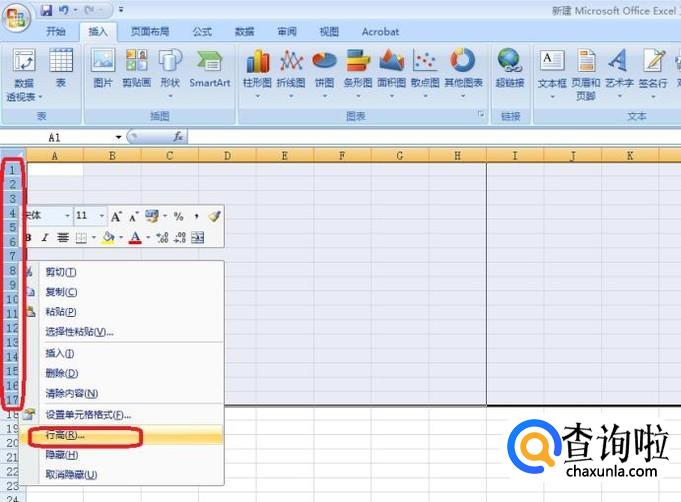Switch to the 视图 (View) tab

[329, 31]
